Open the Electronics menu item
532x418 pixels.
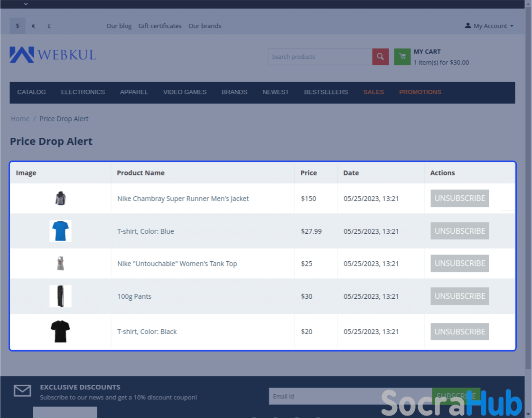[x=83, y=92]
